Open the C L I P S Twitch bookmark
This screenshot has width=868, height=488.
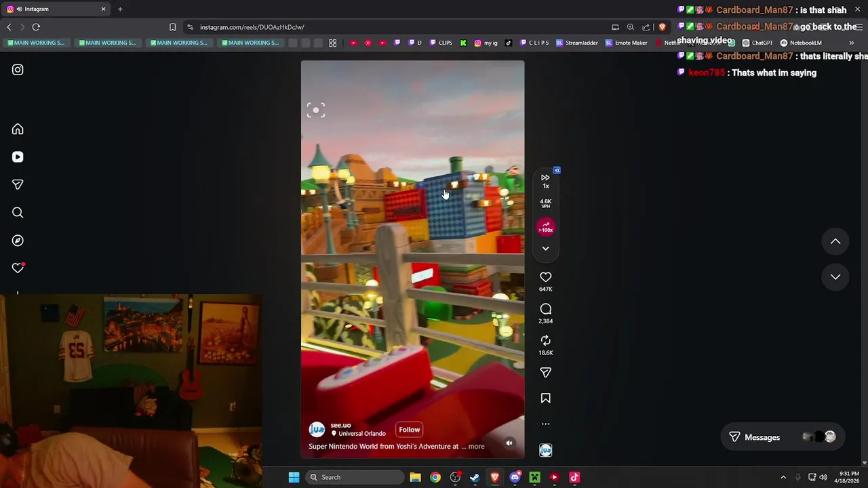click(534, 43)
